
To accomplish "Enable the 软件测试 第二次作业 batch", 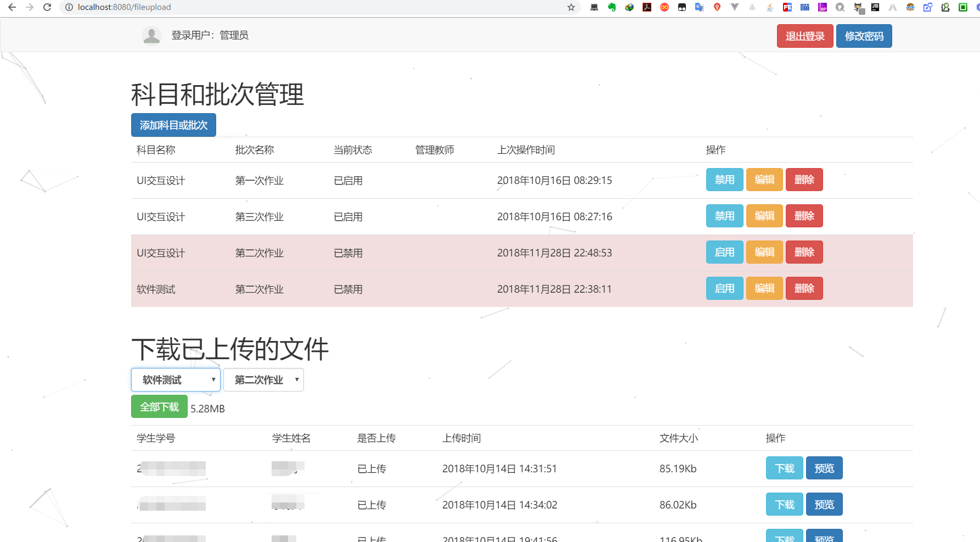I will (724, 288).
